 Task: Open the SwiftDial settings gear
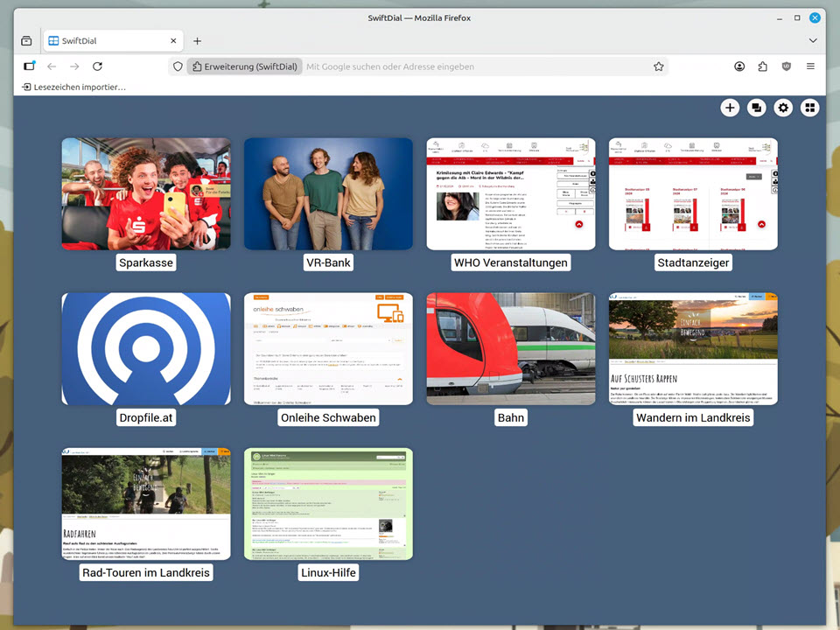783,108
